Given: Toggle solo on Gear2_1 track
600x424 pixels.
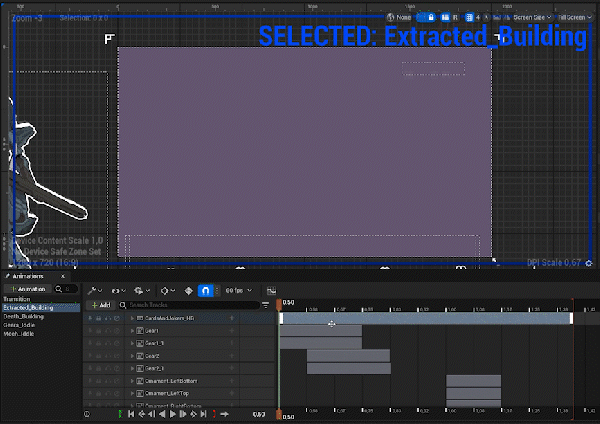Looking at the screenshot, I should point(117,368).
